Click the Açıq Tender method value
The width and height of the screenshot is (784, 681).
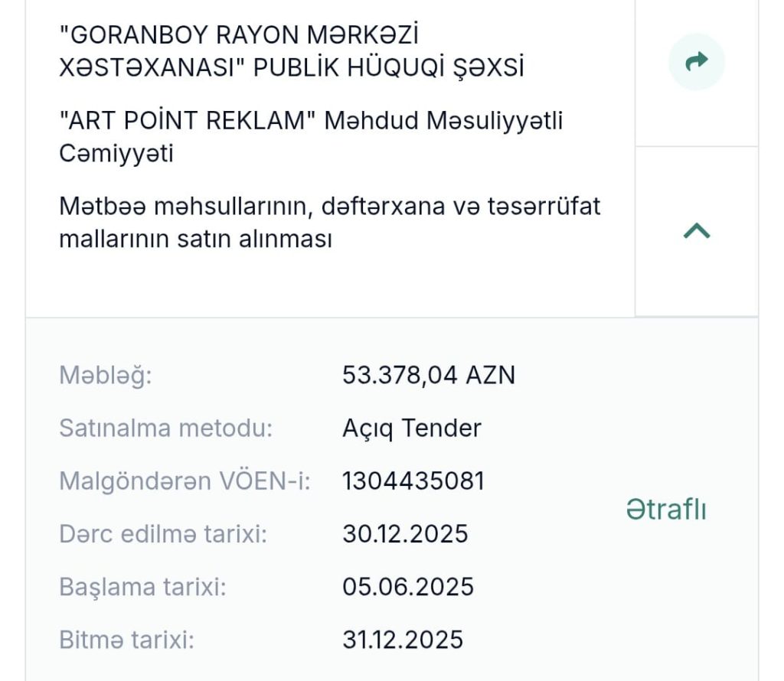click(x=412, y=428)
